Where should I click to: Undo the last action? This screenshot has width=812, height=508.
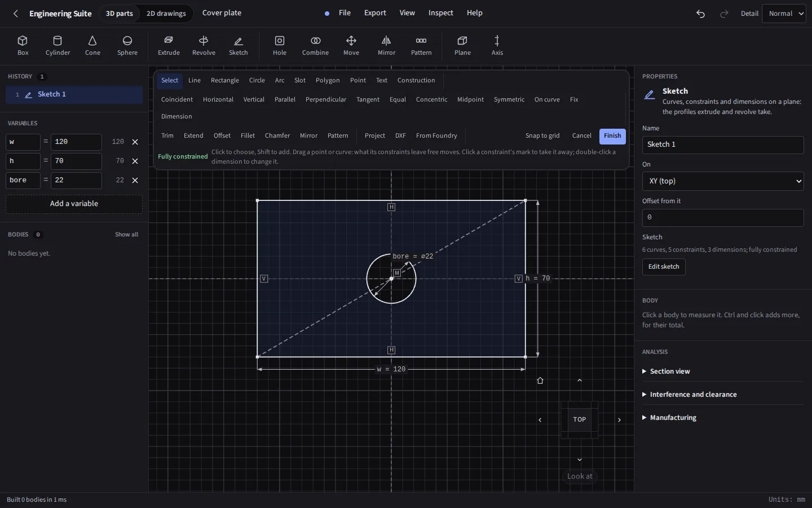click(x=700, y=14)
